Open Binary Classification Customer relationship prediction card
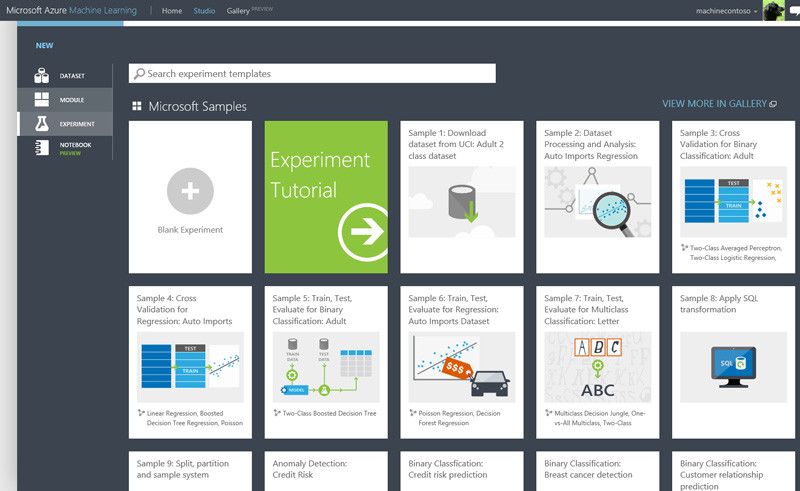 point(733,471)
